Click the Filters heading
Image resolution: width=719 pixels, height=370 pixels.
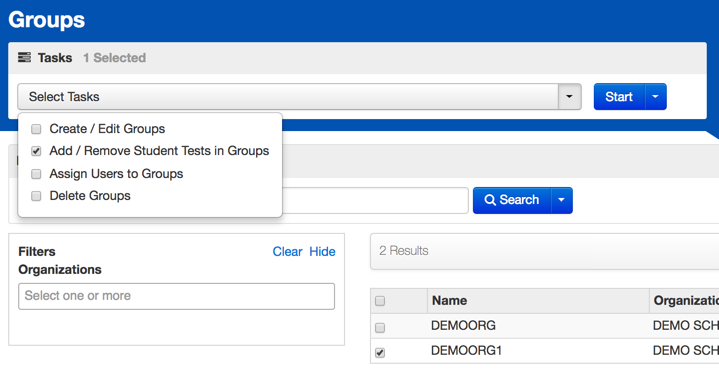[37, 252]
